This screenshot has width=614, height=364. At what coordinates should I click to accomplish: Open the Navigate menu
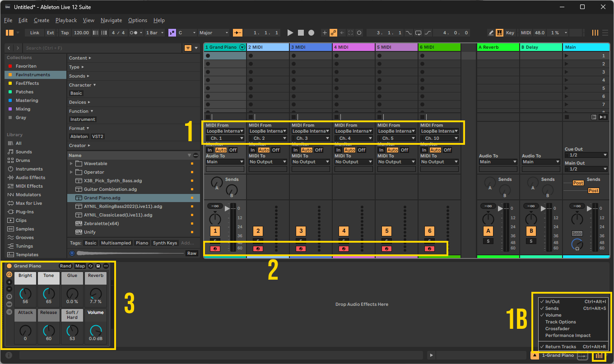(x=111, y=20)
